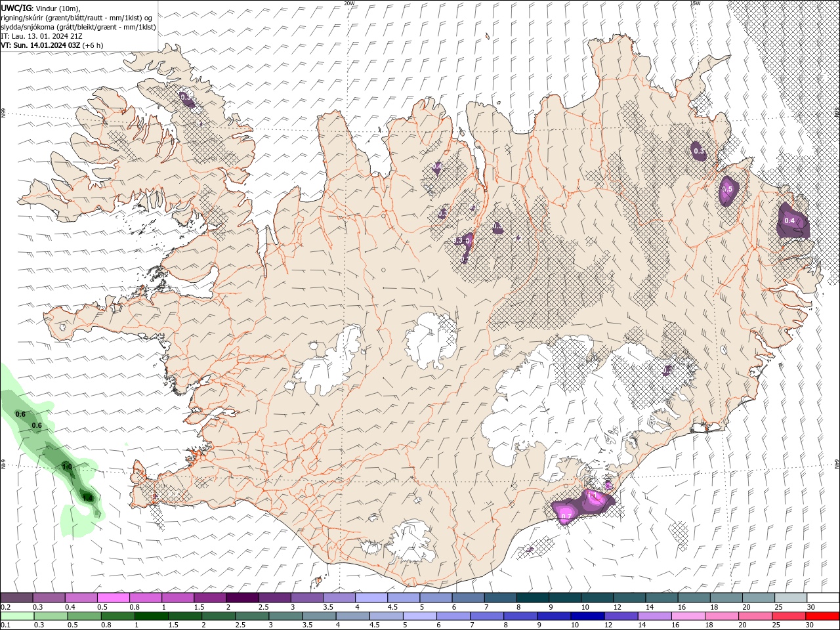Screen dimensions: 840x630
Task: Click the '0.4' snow label on the east coast
Action: pos(789,221)
